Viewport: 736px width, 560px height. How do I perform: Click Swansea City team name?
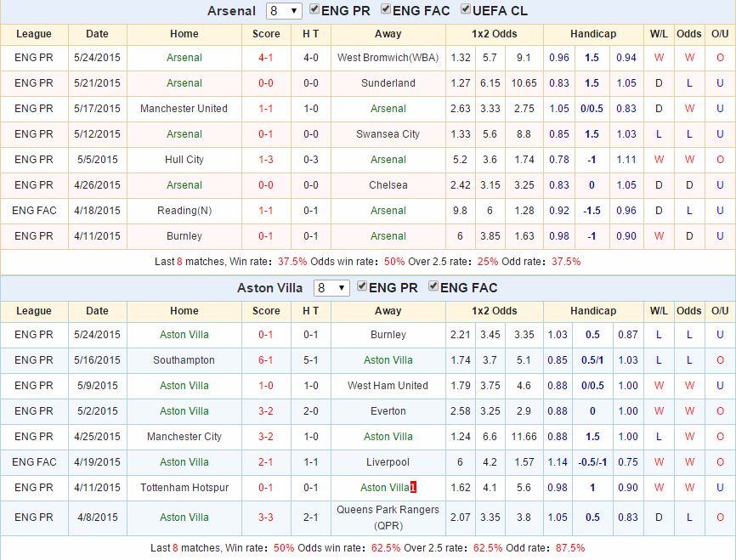pos(388,134)
